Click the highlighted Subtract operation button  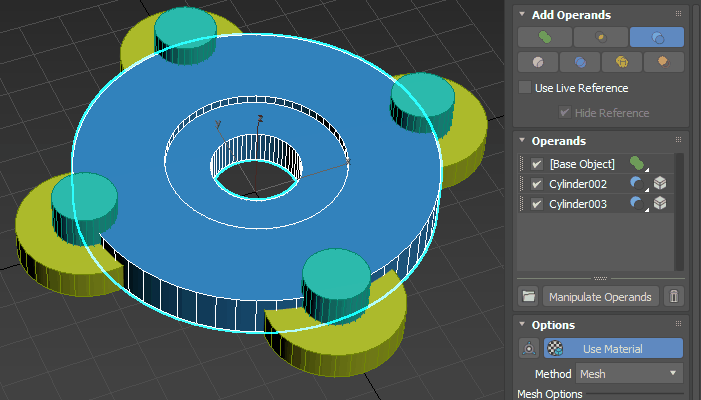tap(657, 37)
